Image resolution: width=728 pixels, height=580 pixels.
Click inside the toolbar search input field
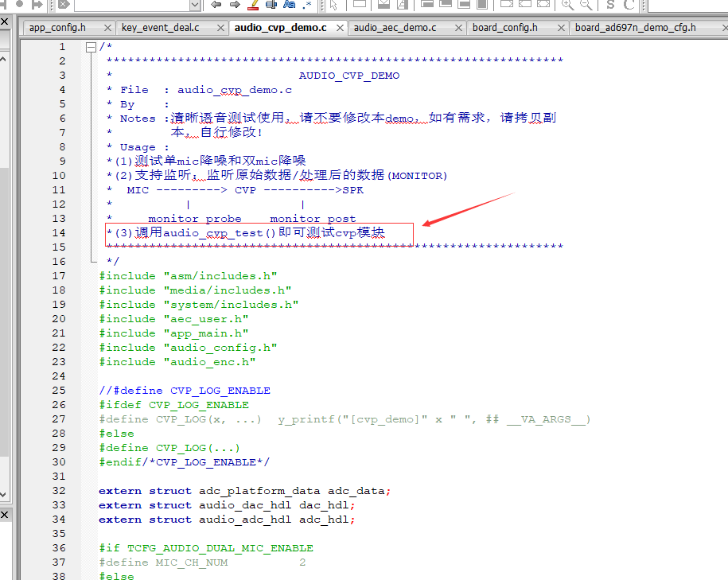pyautogui.click(x=132, y=5)
